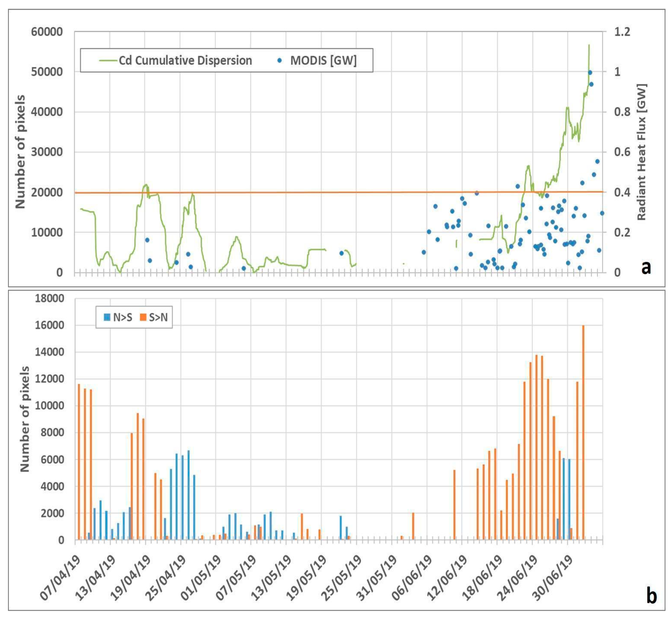This screenshot has width=672, height=619.
Task: Click the tallest orange bar reaching 16000
Action: (583, 432)
